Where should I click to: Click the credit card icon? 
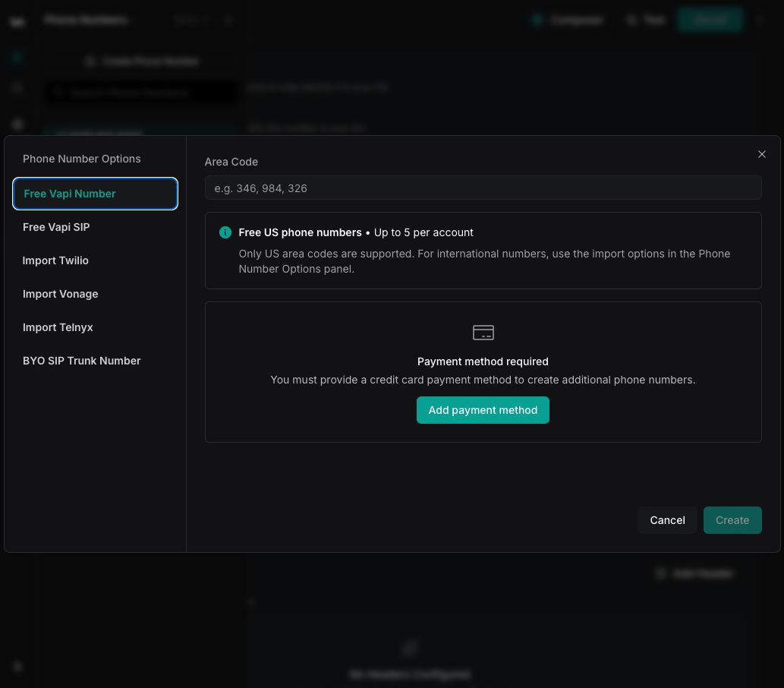pos(483,333)
